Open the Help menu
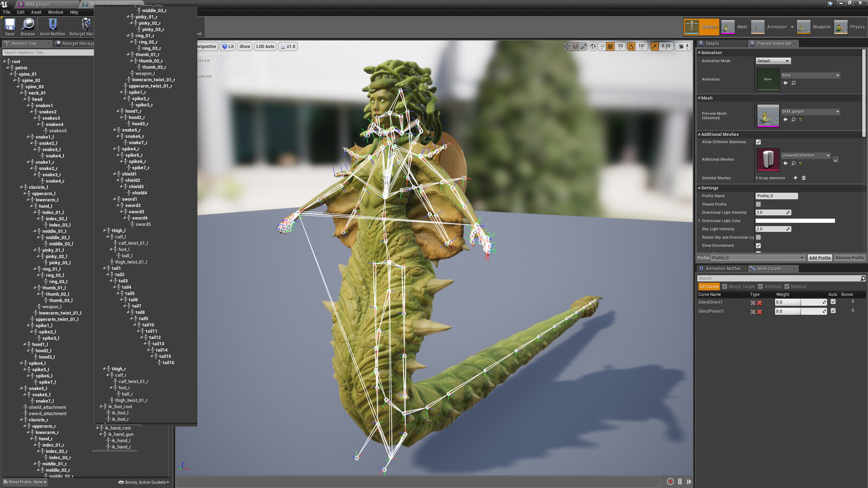 tap(74, 12)
